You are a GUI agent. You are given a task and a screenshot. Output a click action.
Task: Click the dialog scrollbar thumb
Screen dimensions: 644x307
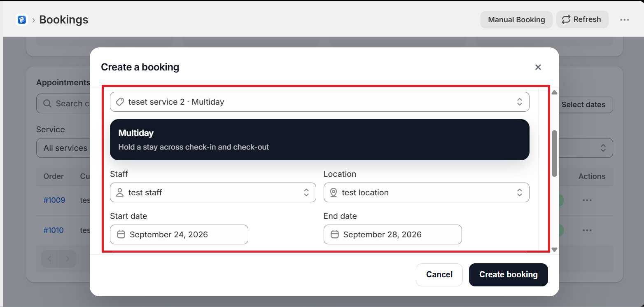[554, 153]
